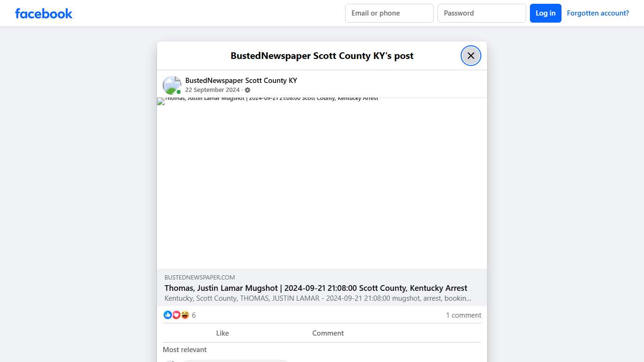This screenshot has height=362, width=644.
Task: Open the BUSTEDNEWSPAPER.COM source link
Action: coord(200,277)
